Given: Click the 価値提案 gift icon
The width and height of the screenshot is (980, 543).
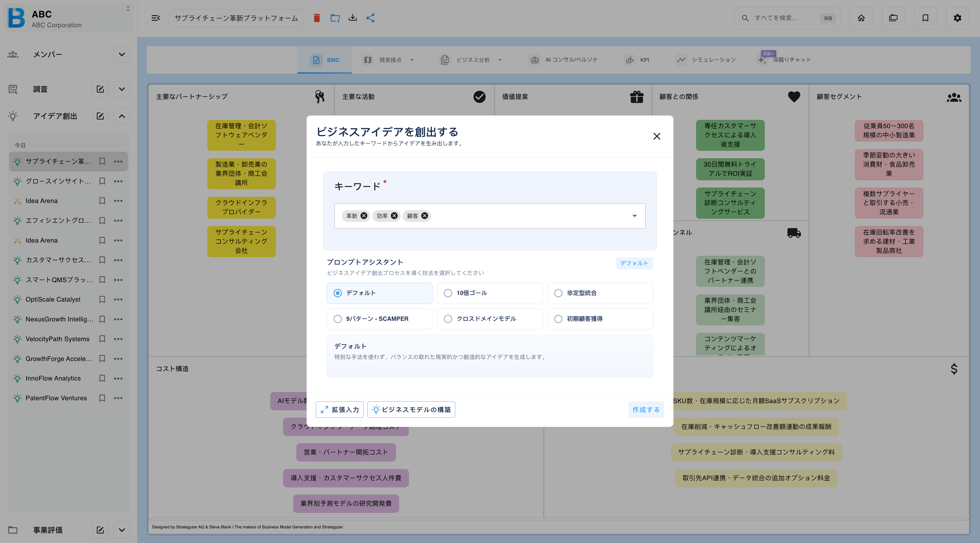Looking at the screenshot, I should pyautogui.click(x=636, y=97).
